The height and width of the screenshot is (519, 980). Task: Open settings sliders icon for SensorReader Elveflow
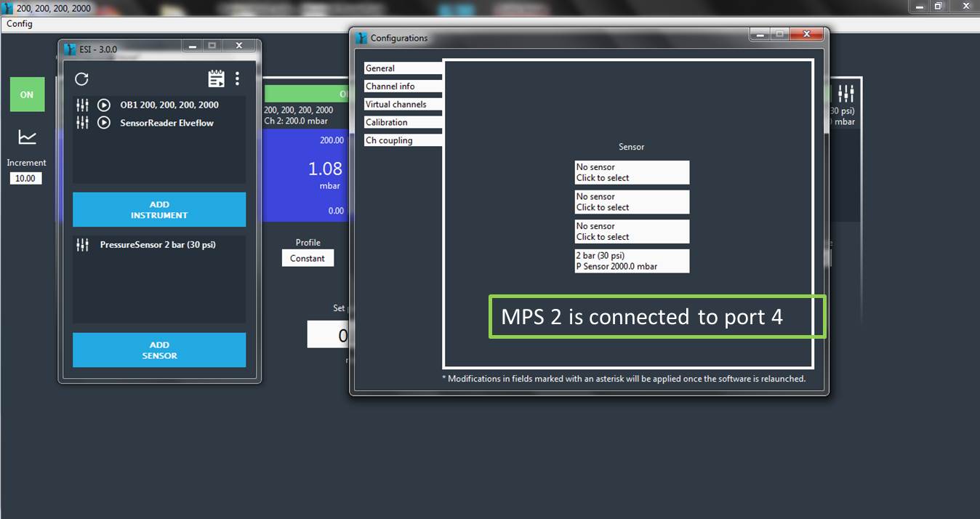83,123
